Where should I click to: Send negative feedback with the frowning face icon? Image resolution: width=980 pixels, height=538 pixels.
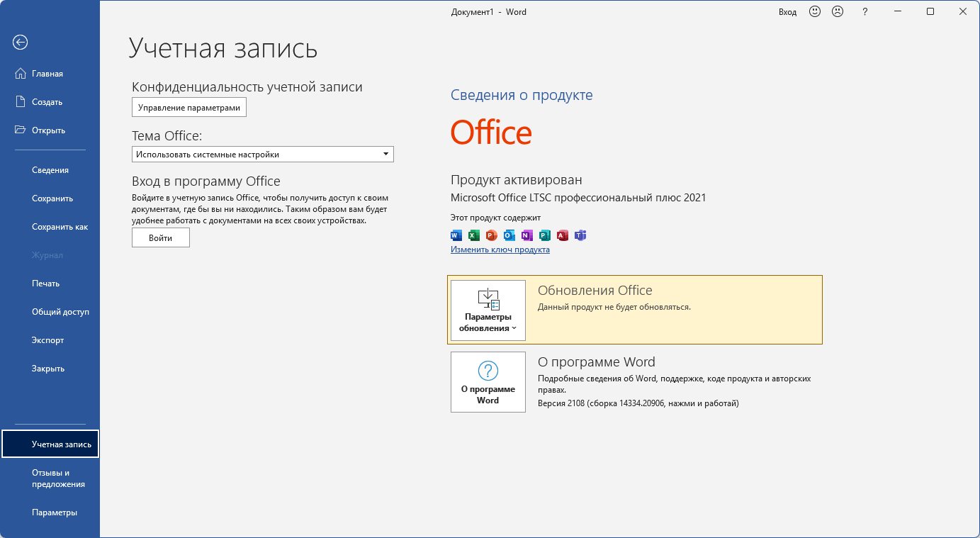coord(838,11)
